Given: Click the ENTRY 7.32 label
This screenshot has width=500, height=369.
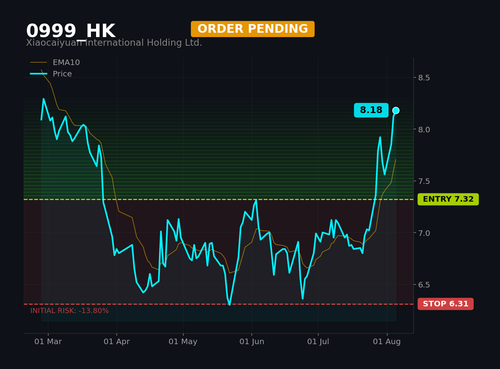Looking at the screenshot, I should coord(448,199).
